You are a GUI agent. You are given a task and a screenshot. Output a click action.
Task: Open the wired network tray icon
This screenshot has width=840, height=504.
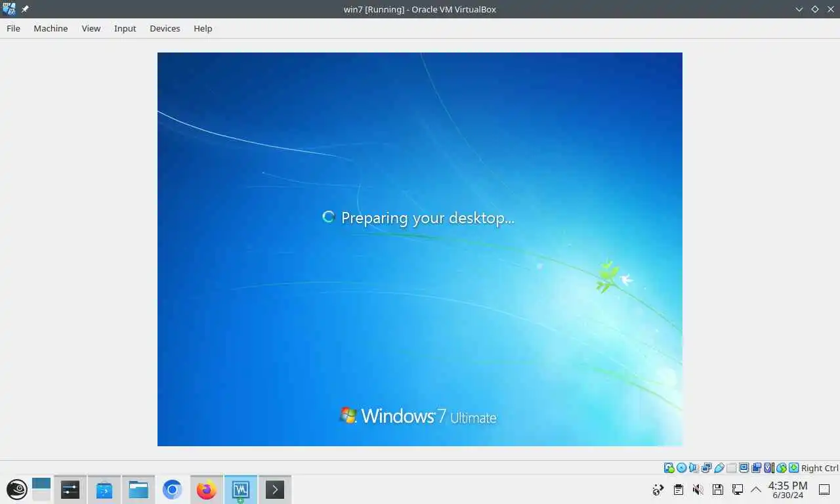click(738, 490)
